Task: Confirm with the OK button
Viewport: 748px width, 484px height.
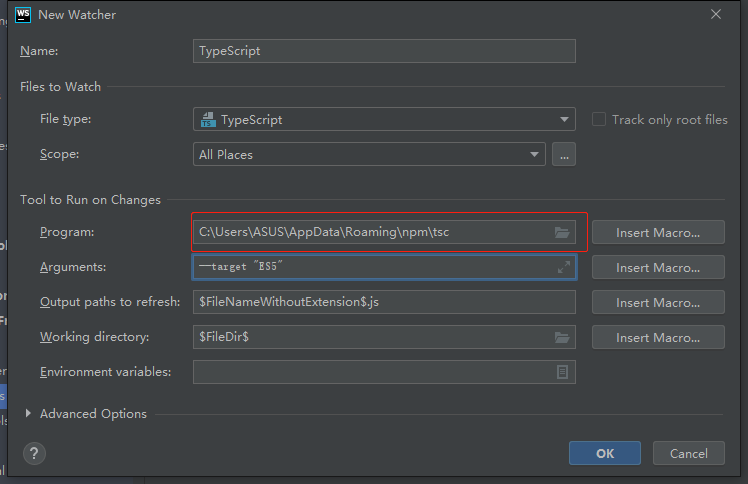Action: 605,453
